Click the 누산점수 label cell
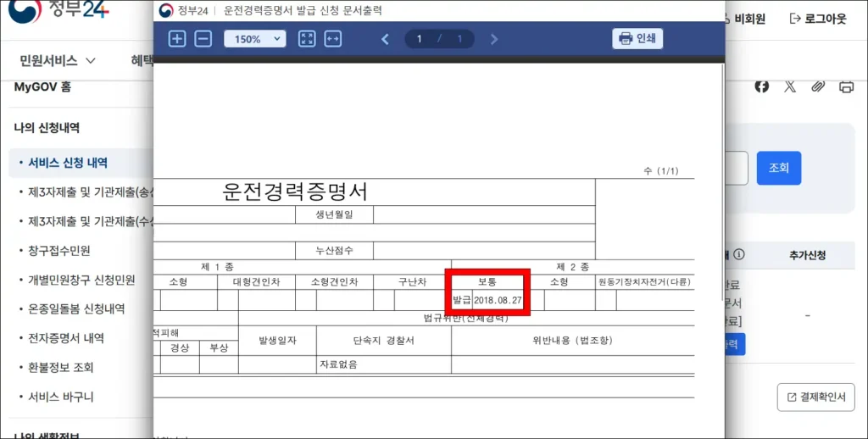The image size is (868, 439). click(334, 250)
